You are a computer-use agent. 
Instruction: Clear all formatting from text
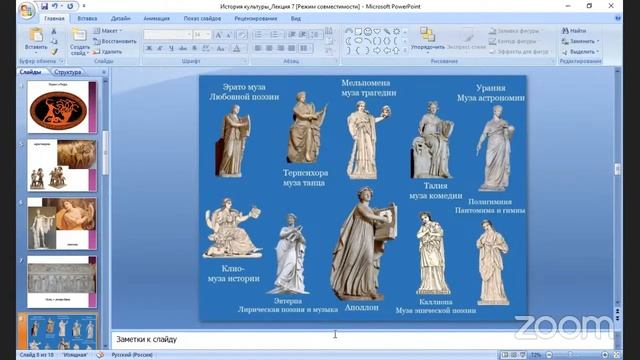coord(242,35)
